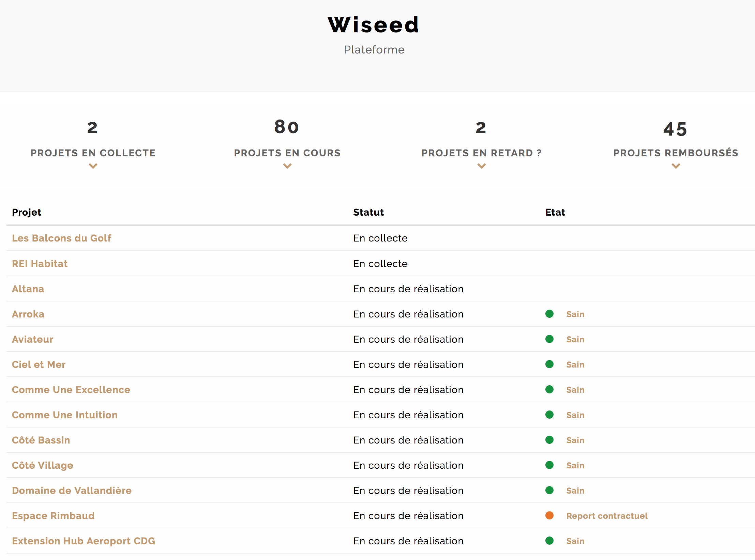Click green status dot for Comme Une Excellence
The width and height of the screenshot is (755, 560).
[x=549, y=389]
